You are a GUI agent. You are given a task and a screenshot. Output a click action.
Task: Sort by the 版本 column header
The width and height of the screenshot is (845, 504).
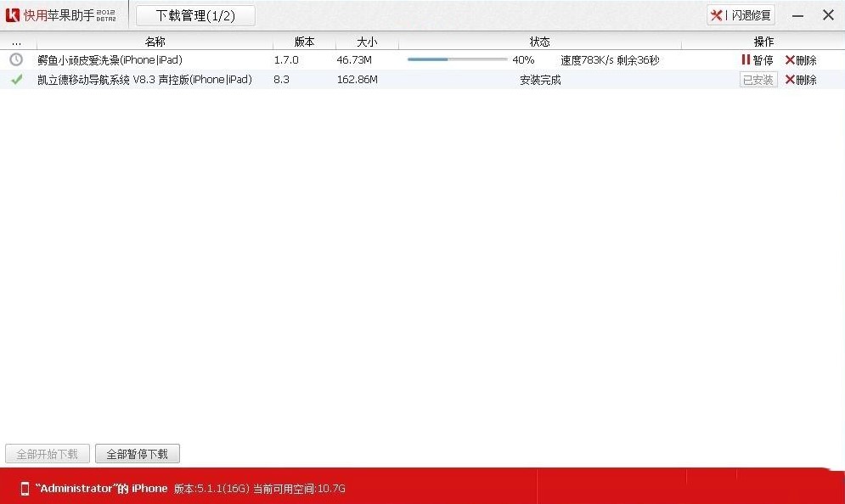point(305,42)
